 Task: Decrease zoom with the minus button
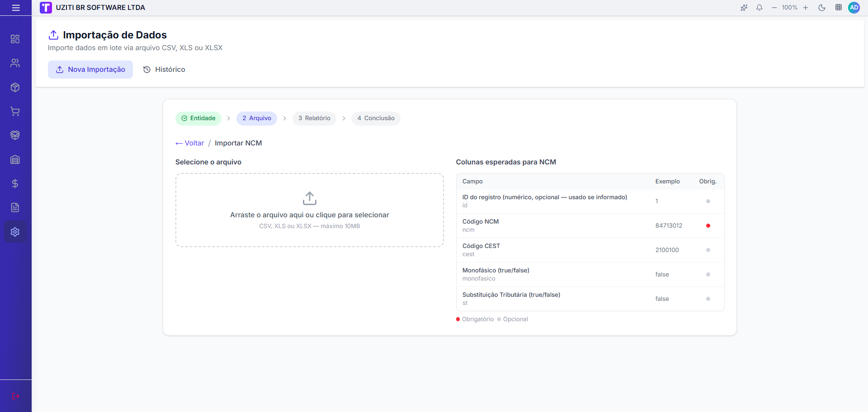774,8
